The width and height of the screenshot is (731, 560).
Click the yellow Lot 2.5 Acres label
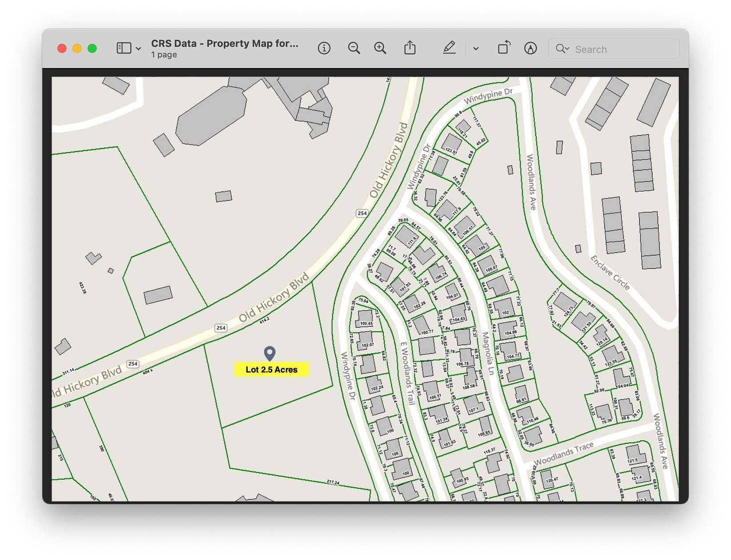click(271, 369)
